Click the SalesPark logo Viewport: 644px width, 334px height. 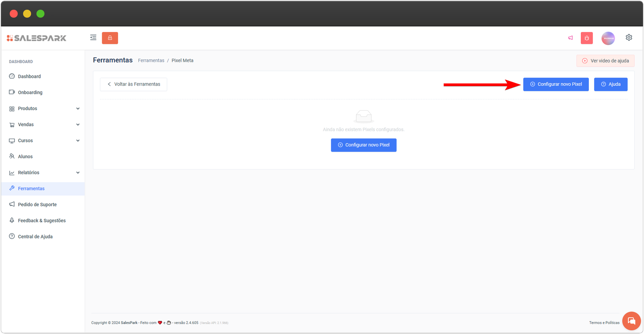[x=37, y=38]
